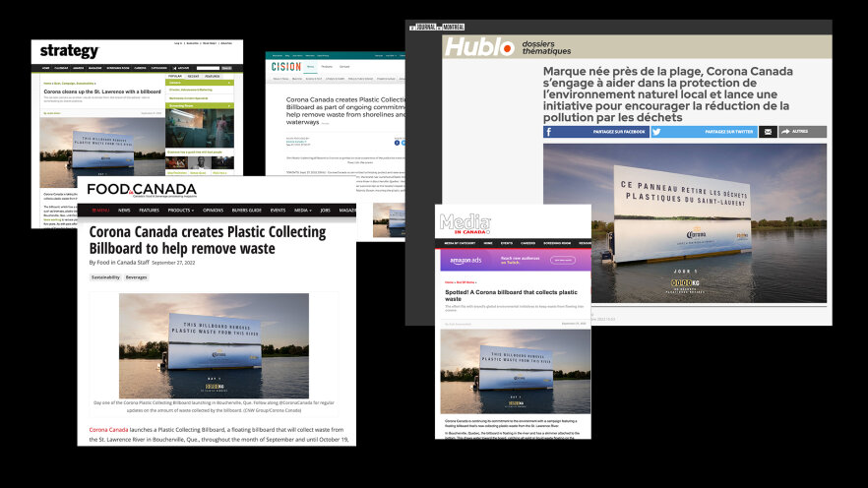Click the red Corona Canada link in article

click(108, 429)
